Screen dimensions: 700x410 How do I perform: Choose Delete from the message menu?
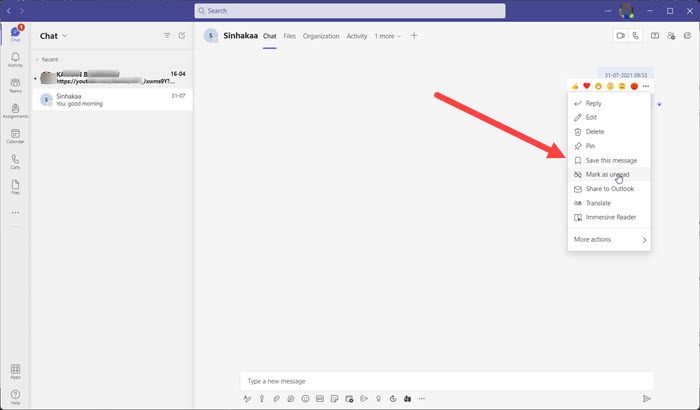pyautogui.click(x=609, y=132)
